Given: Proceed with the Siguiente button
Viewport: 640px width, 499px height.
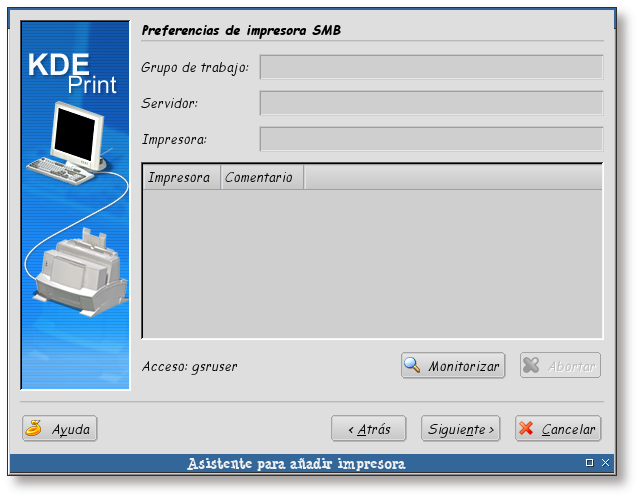Looking at the screenshot, I should coord(460,429).
